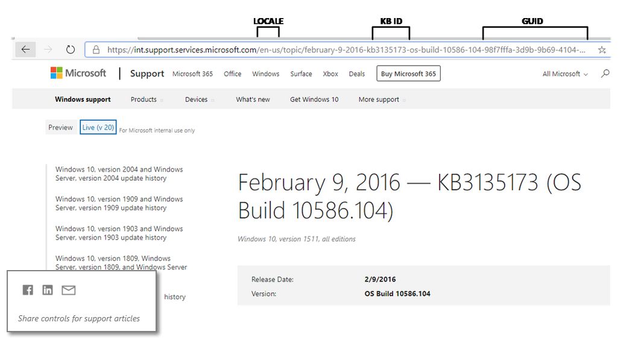
Task: Go back with the browser back arrow
Action: 25,49
